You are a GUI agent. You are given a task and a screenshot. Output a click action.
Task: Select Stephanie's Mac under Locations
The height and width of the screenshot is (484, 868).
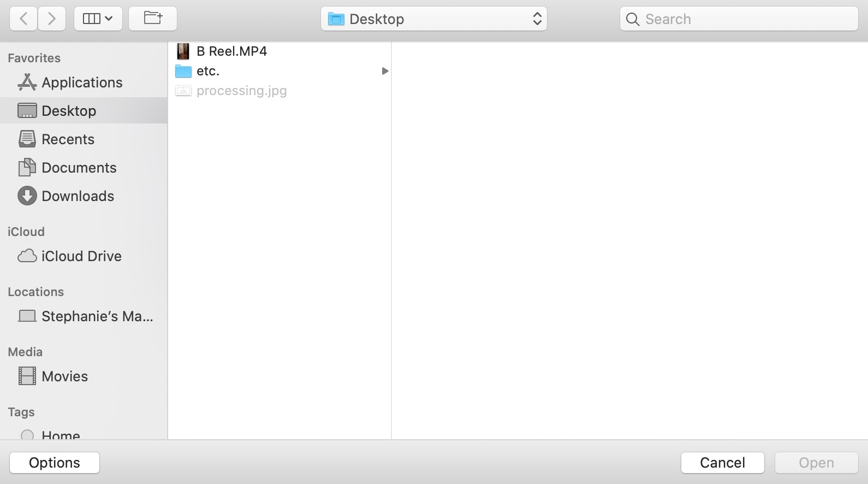pos(97,316)
